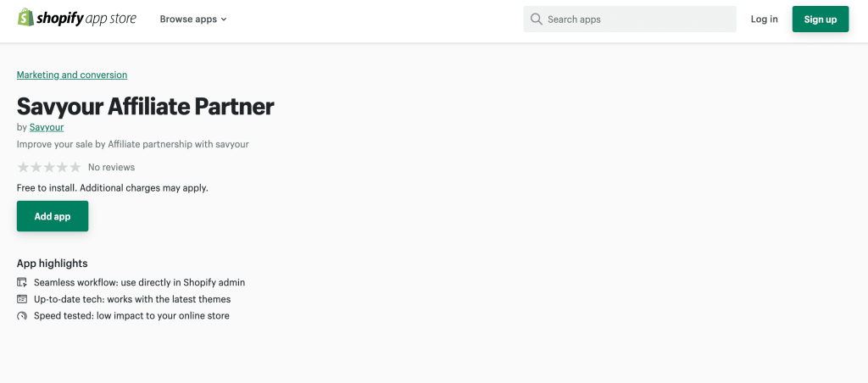This screenshot has height=383, width=868.
Task: Visit the Savyour developer link
Action: (x=47, y=127)
